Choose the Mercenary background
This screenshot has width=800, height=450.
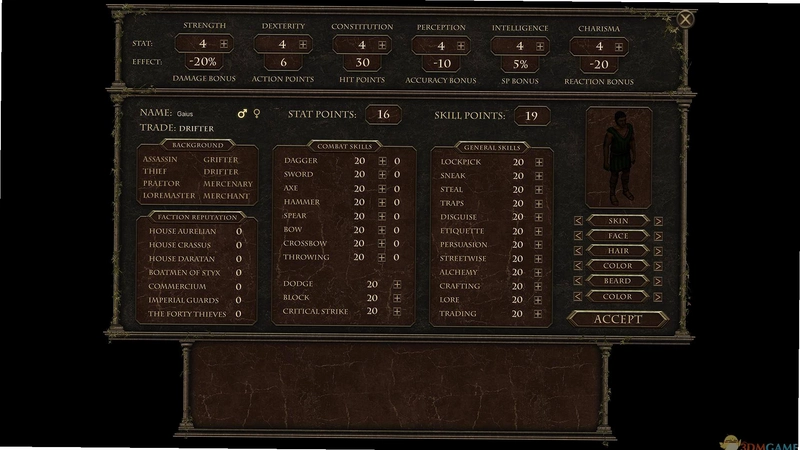228,184
